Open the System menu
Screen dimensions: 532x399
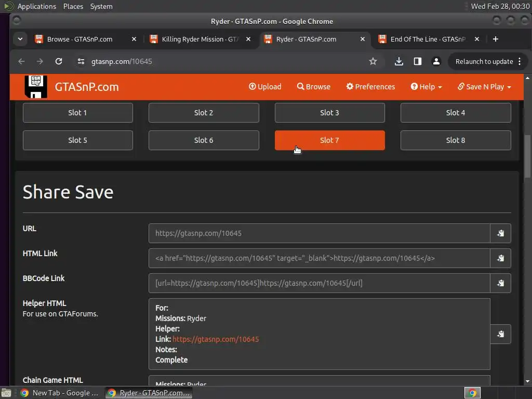click(x=101, y=6)
